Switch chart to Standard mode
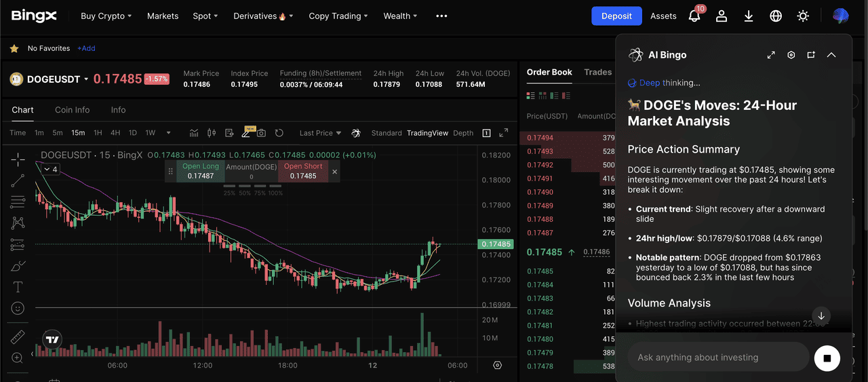This screenshot has height=382, width=868. [x=387, y=133]
